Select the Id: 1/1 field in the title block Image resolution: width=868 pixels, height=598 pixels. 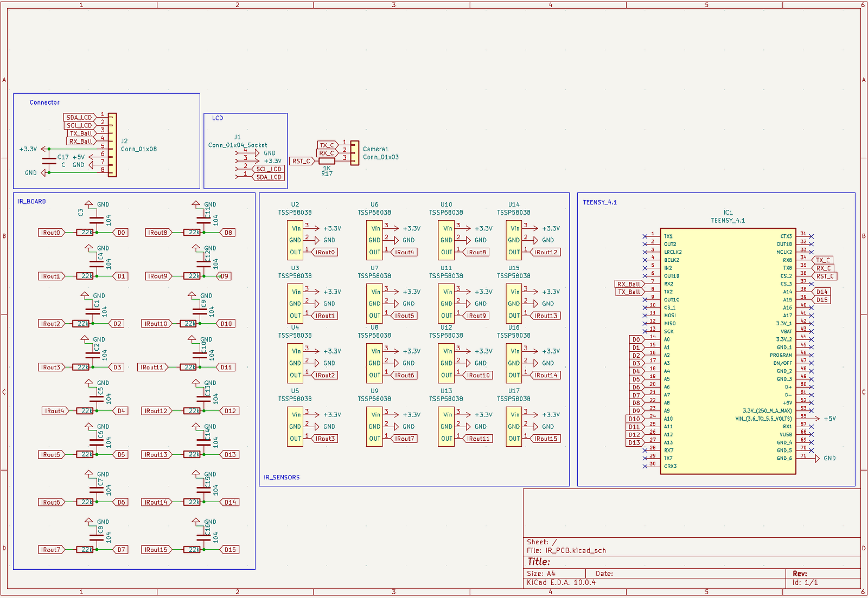[x=805, y=583]
